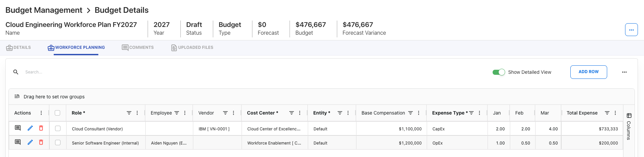Filter the Total Expense column
The width and height of the screenshot is (644, 157).
tap(607, 113)
